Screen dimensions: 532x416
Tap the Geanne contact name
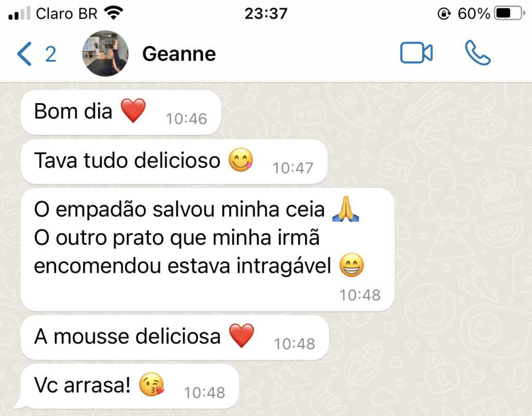tap(179, 54)
